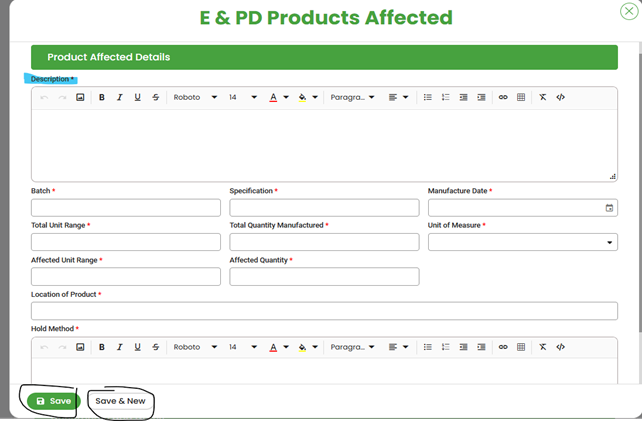
Task: Apply font color in Description editor
Action: [x=273, y=97]
